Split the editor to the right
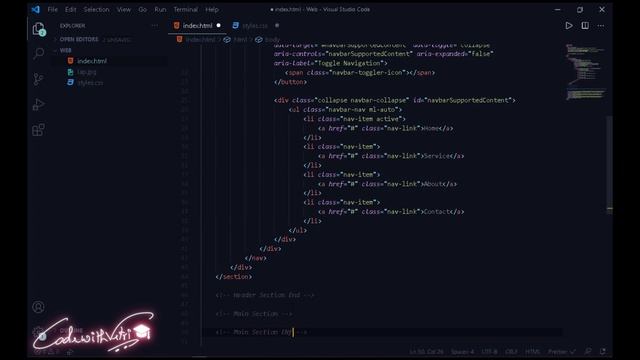The height and width of the screenshot is (360, 640). tap(585, 25)
